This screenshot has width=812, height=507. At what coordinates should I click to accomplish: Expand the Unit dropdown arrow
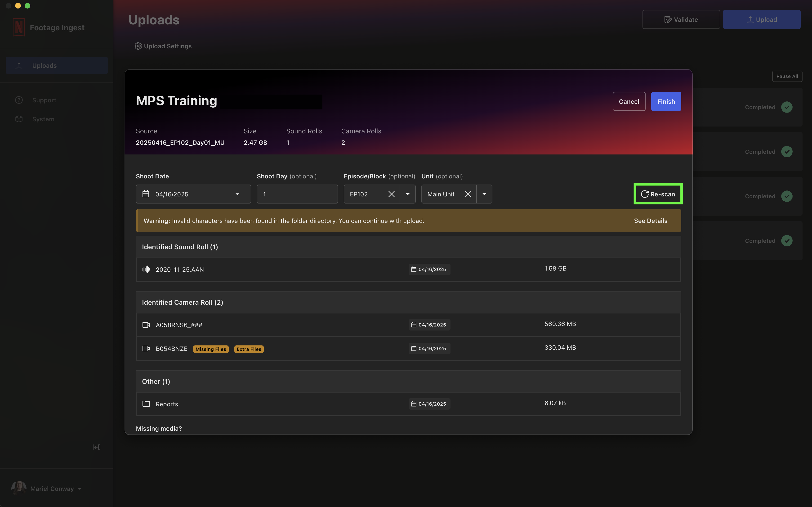tap(484, 194)
